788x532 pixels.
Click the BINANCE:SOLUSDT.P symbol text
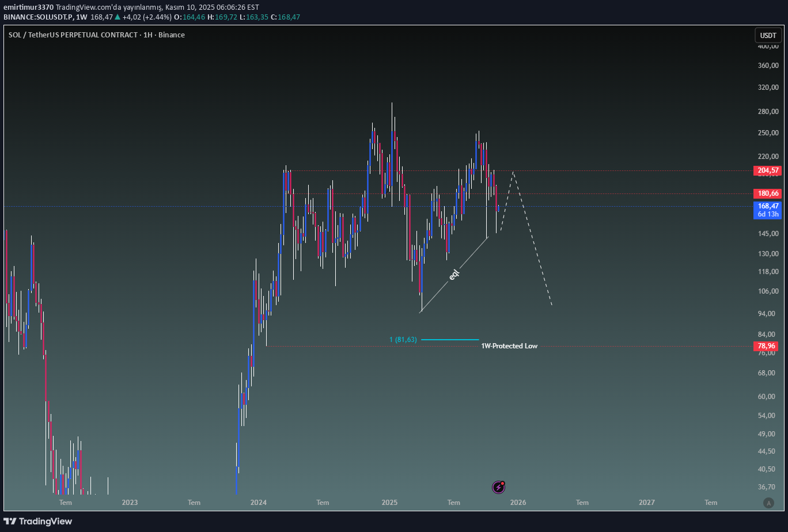click(39, 17)
